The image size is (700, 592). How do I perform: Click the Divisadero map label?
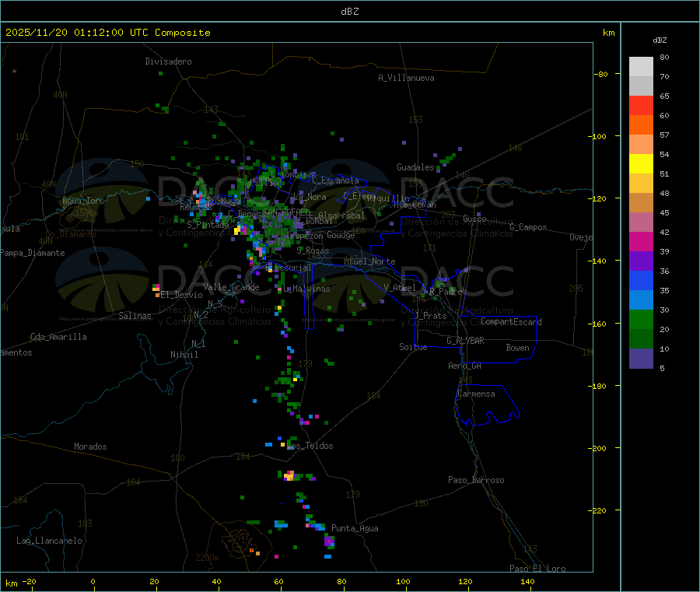tap(168, 61)
